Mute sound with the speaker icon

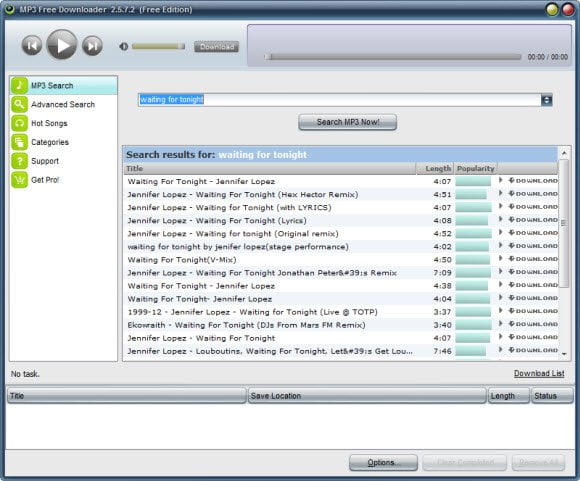tap(124, 46)
